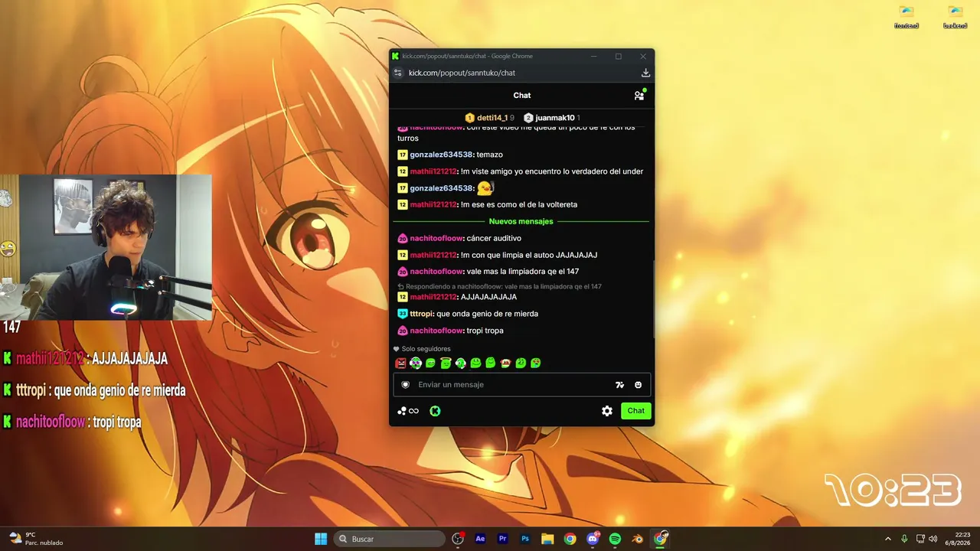Open the Windows Start menu
The width and height of the screenshot is (980, 551).
321,539
